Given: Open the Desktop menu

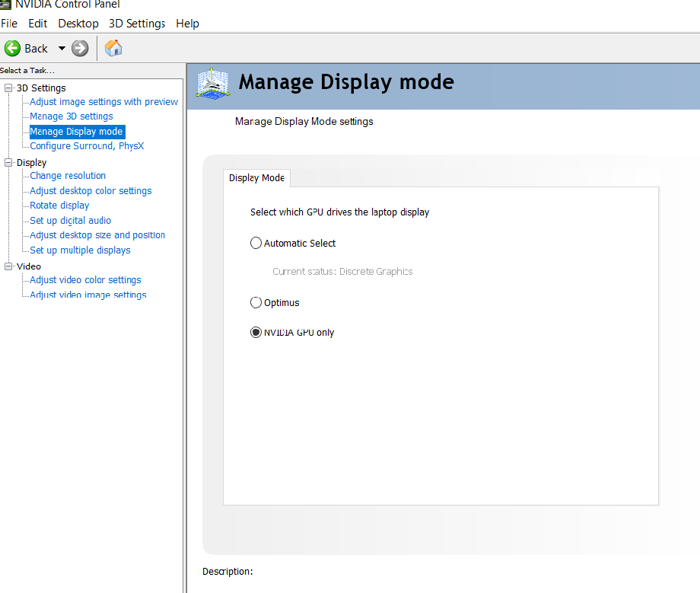Looking at the screenshot, I should click(x=78, y=24).
